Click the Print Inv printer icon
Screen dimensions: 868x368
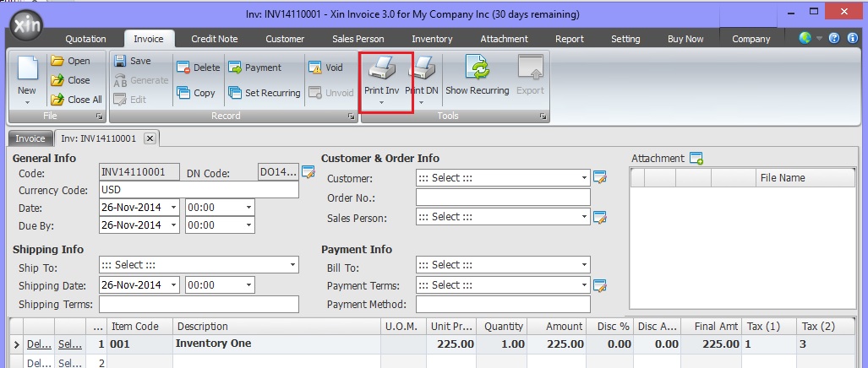(381, 68)
